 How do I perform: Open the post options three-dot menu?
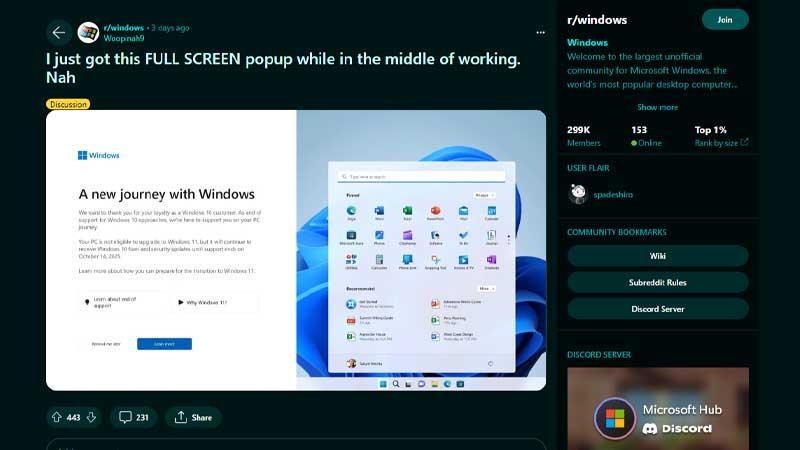point(540,33)
